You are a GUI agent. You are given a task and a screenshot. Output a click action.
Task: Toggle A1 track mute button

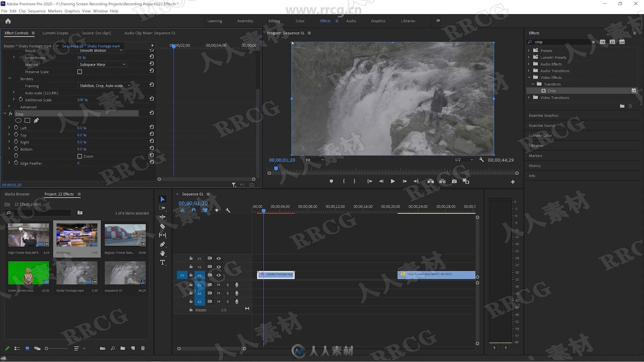click(218, 284)
